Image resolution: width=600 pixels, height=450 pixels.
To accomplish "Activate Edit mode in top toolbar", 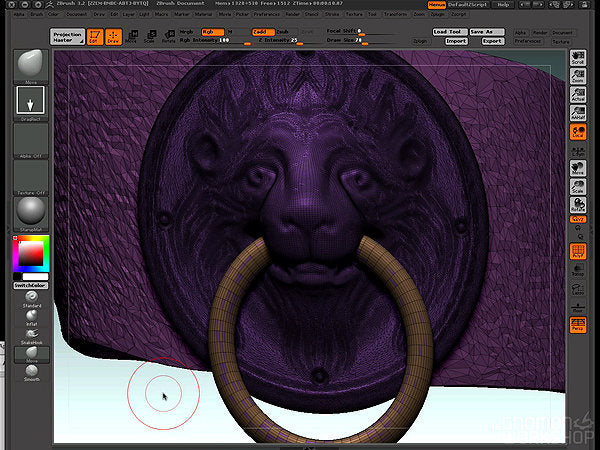I will pyautogui.click(x=94, y=37).
